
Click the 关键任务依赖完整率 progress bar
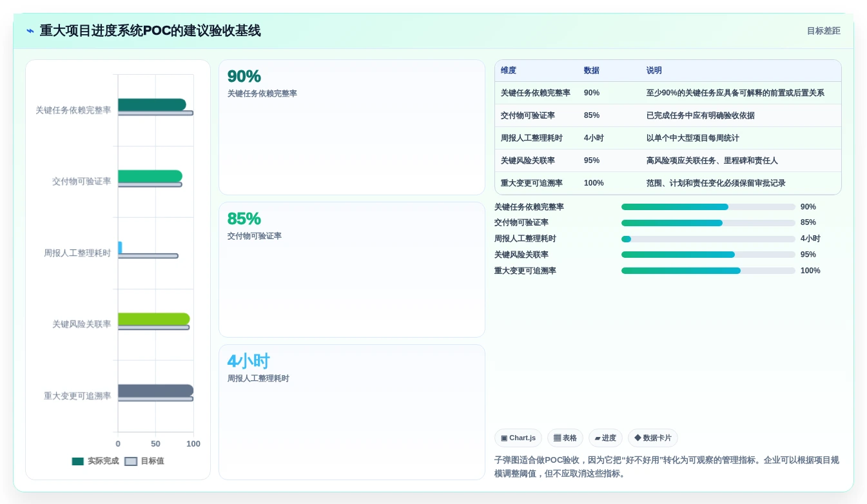(x=708, y=207)
